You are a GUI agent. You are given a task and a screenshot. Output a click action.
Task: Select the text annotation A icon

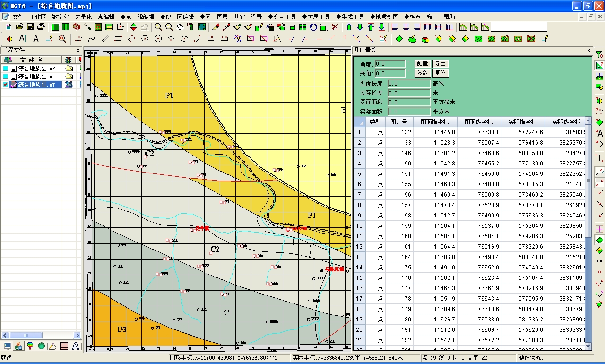[x=35, y=39]
